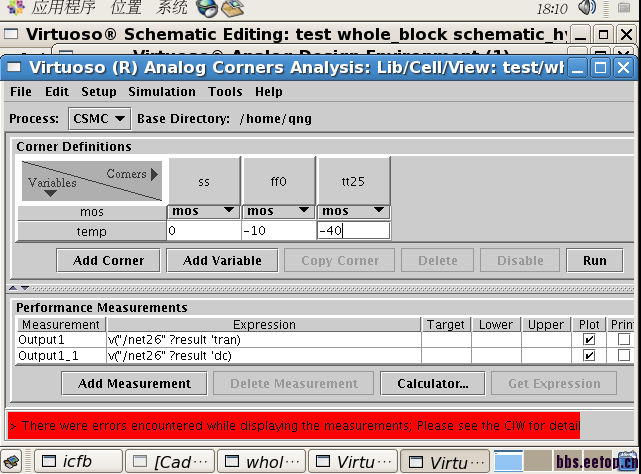
Task: Open mos dropdown under tt25 corner
Action: (354, 211)
